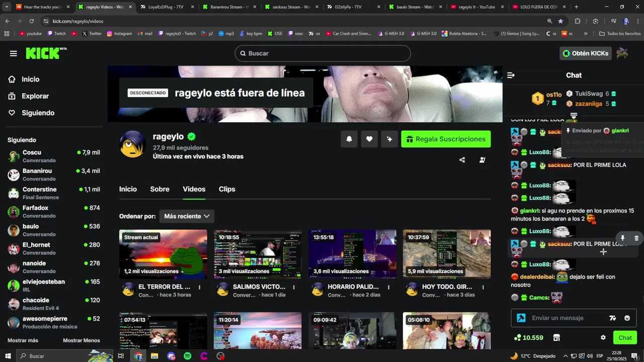Click the heart follow button
Screen dimensions: 644x362
[369, 139]
